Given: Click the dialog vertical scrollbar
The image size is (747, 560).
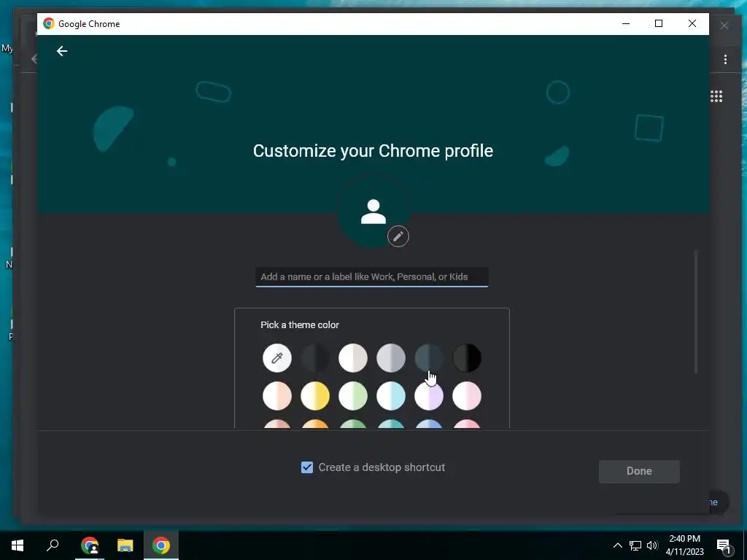Looking at the screenshot, I should [695, 312].
